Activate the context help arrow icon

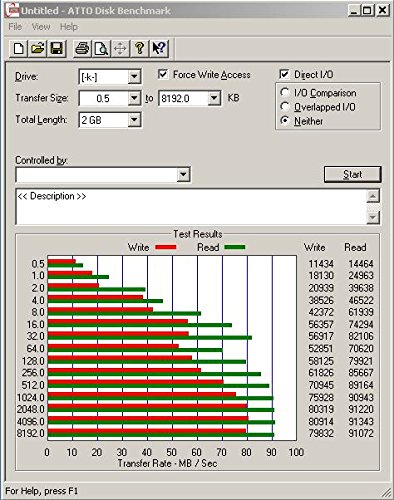(159, 49)
